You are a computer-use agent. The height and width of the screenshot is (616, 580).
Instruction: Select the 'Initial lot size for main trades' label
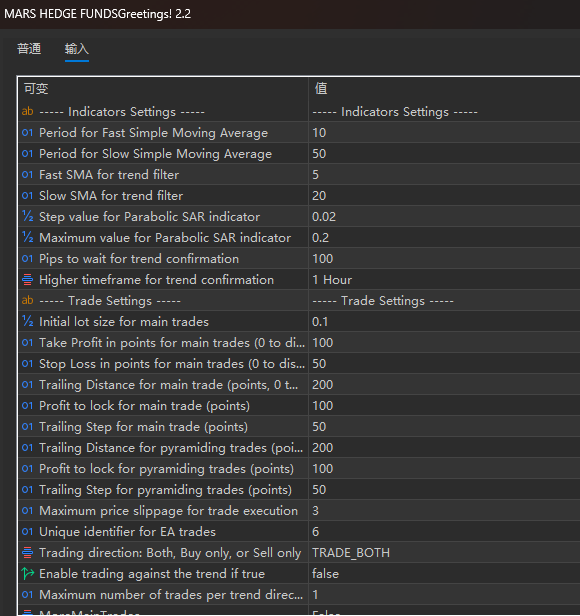coord(124,322)
